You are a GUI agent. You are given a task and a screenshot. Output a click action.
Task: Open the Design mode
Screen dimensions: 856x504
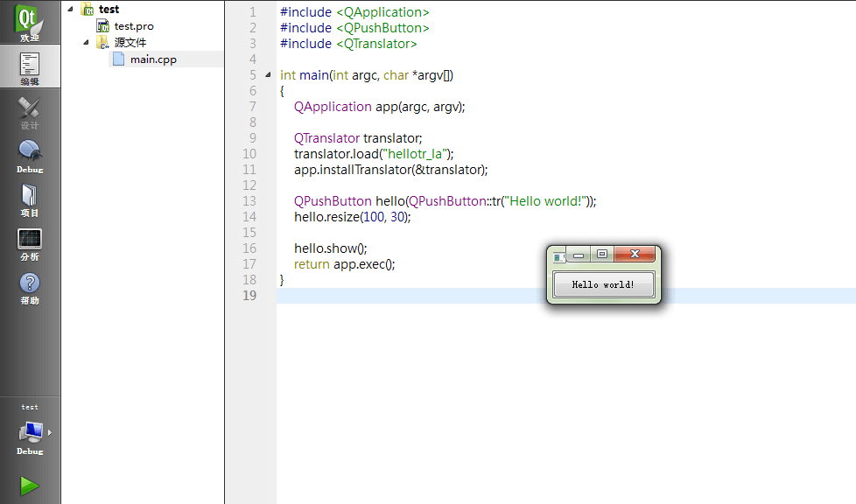(30, 112)
